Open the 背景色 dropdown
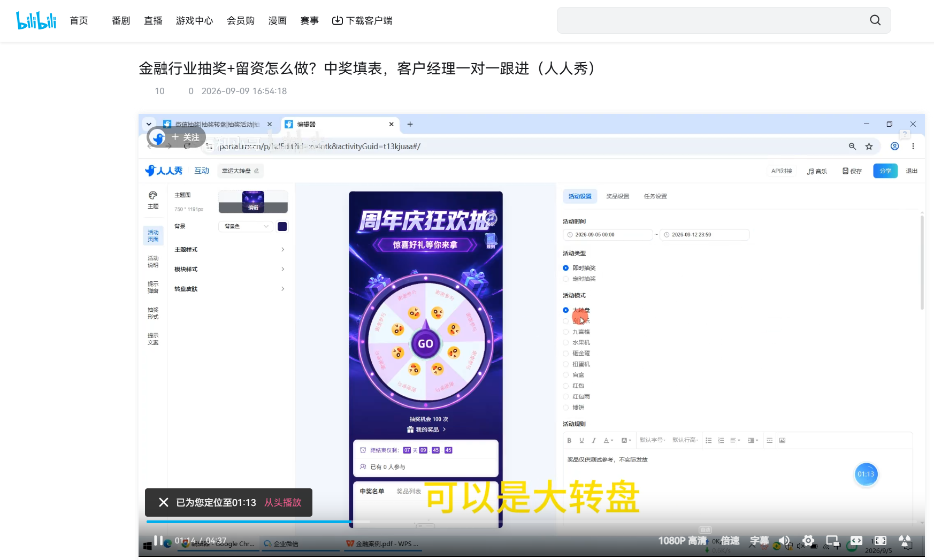 click(246, 227)
